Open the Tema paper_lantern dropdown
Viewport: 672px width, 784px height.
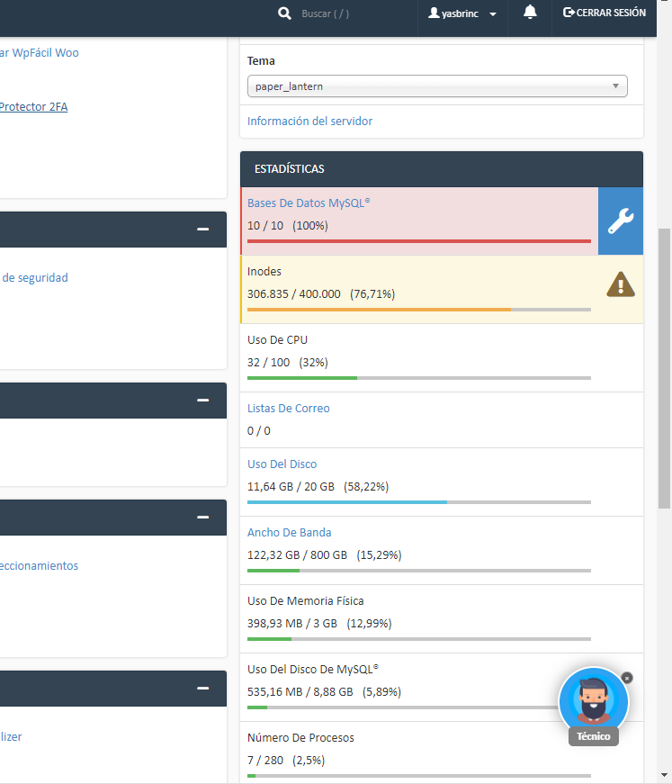(437, 86)
